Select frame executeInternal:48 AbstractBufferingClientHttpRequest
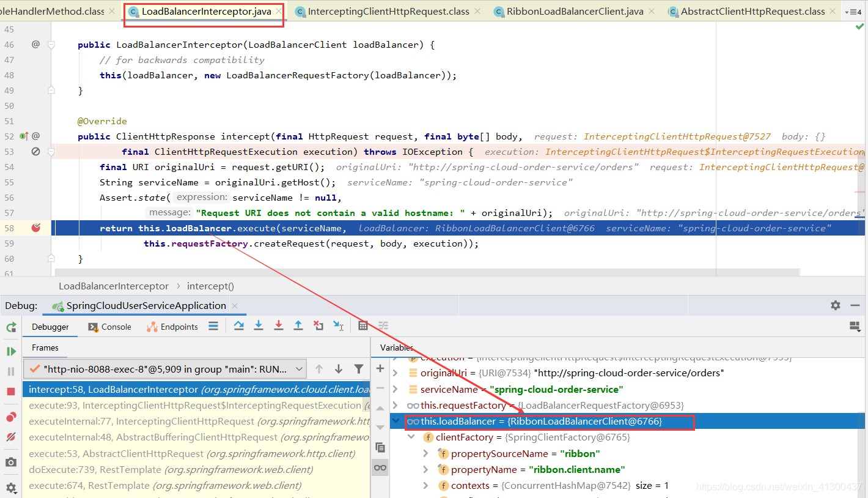868x498 pixels. point(196,437)
